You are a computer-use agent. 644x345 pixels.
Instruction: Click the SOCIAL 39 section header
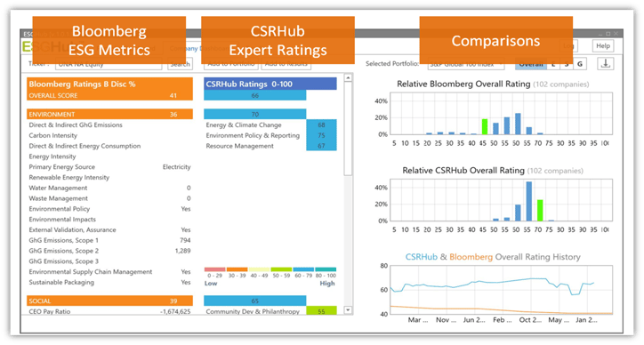point(109,301)
